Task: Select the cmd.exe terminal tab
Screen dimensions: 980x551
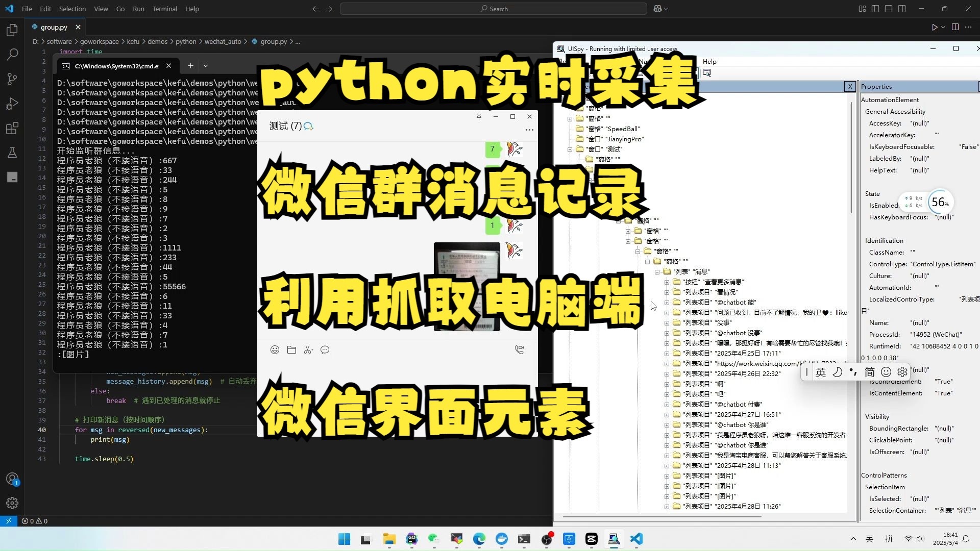Action: click(117, 66)
